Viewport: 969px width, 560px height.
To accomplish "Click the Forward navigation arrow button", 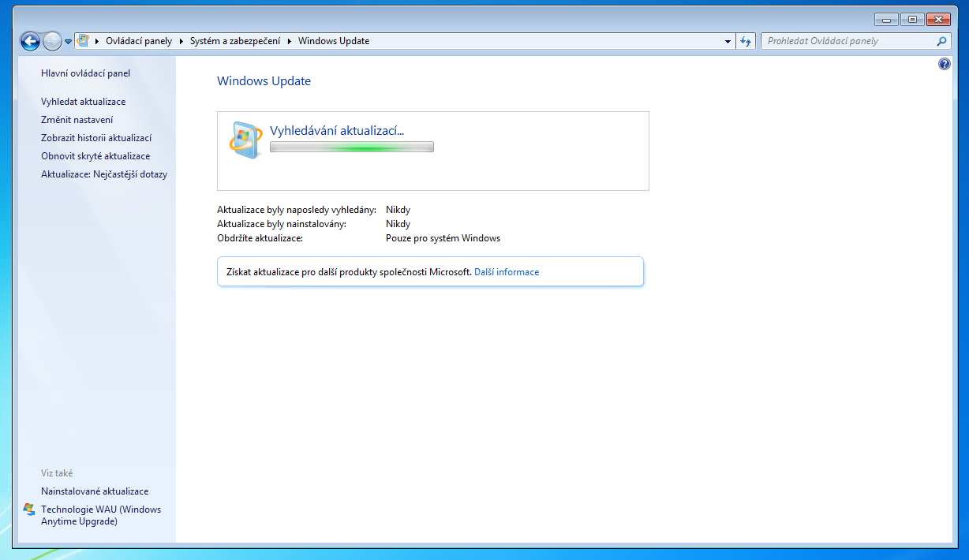I will pos(52,41).
